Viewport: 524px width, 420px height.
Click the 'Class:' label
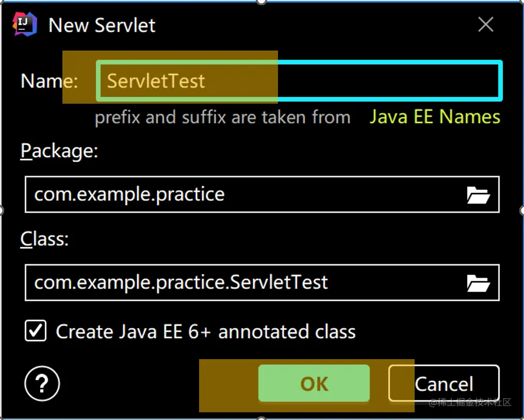(44, 239)
